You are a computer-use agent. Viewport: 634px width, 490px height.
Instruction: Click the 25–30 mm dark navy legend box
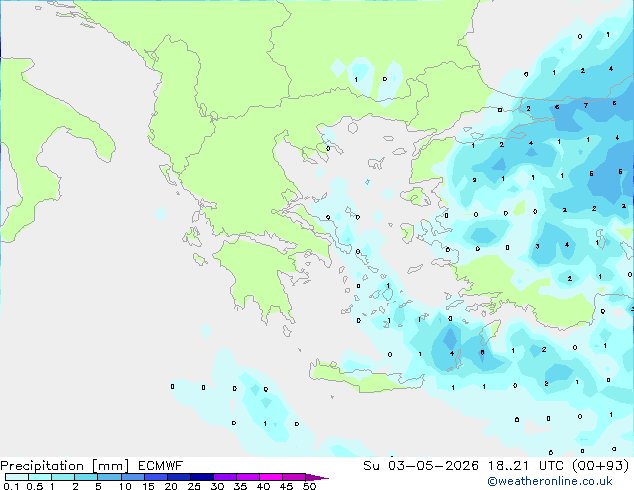202,477
